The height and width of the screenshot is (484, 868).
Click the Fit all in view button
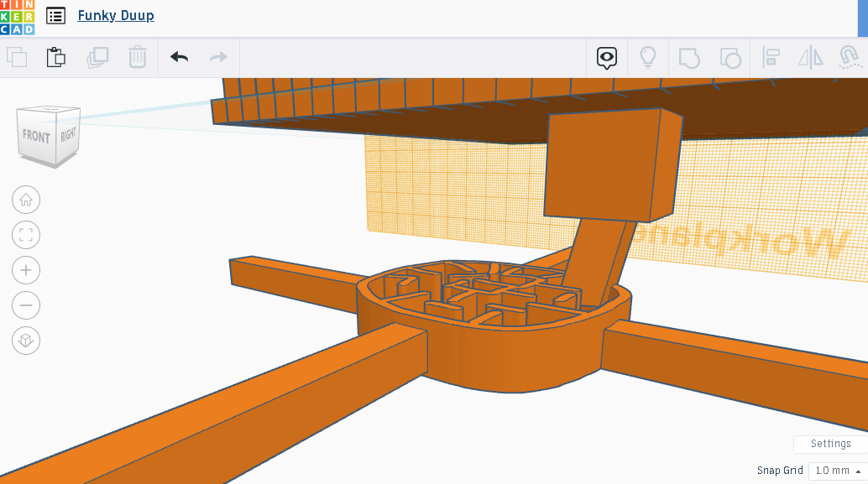coord(26,235)
